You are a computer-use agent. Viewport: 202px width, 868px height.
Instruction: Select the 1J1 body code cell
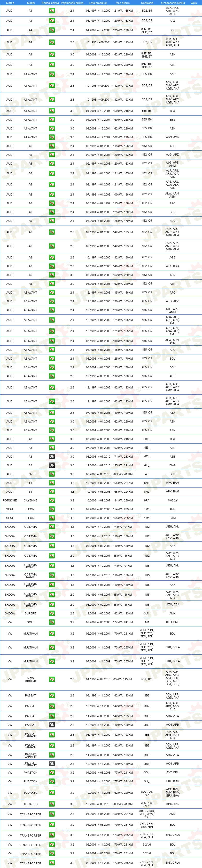(147, 622)
